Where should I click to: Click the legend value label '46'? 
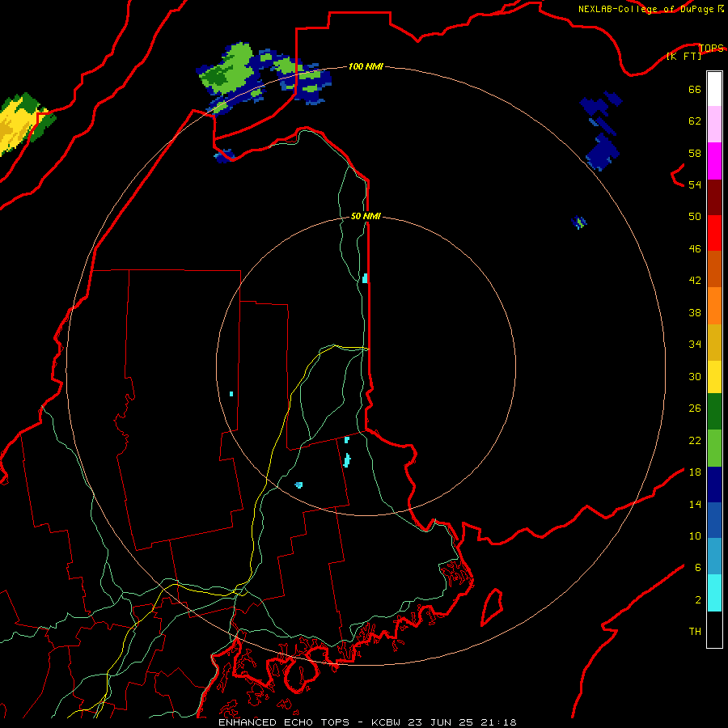tap(695, 248)
